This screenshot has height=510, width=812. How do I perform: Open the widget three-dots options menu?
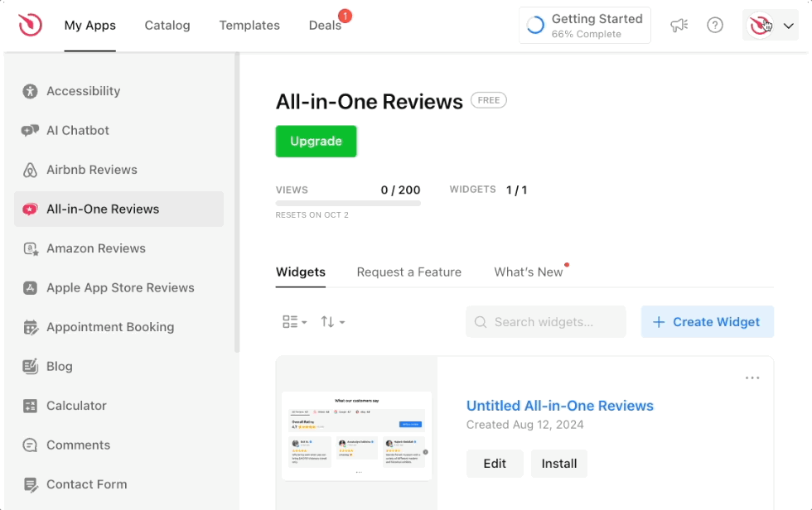click(752, 378)
